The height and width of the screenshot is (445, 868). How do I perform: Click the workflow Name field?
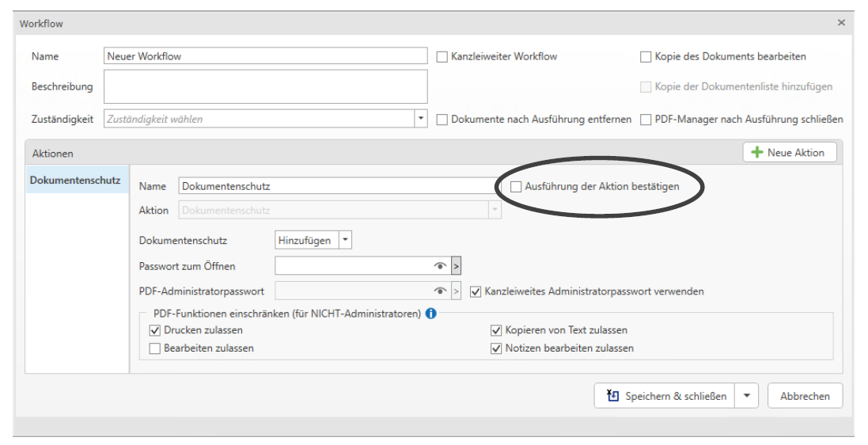[265, 57]
